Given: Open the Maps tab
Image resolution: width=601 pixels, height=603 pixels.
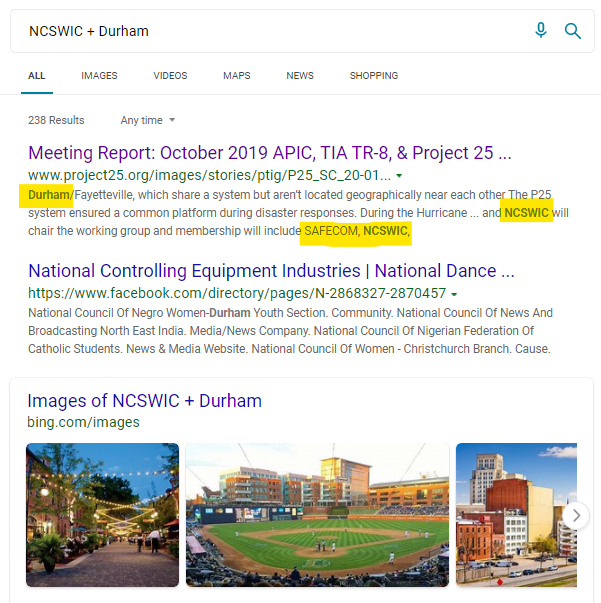Looking at the screenshot, I should tap(237, 76).
